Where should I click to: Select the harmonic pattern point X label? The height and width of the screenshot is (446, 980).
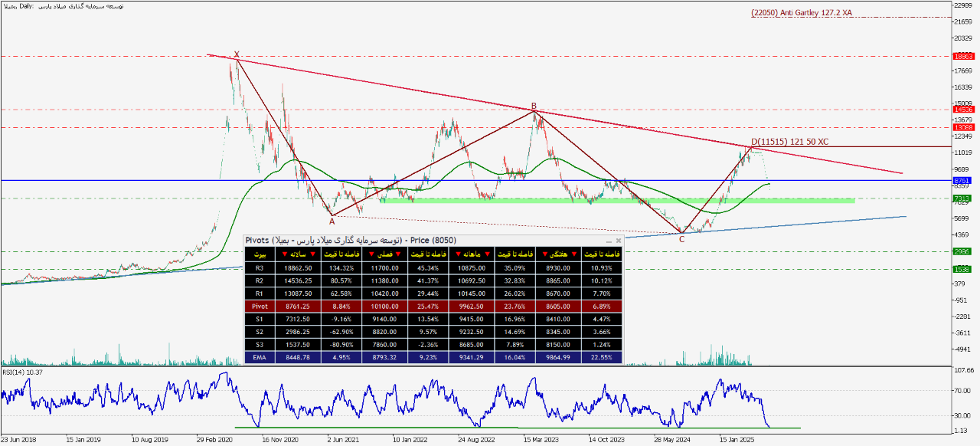237,54
